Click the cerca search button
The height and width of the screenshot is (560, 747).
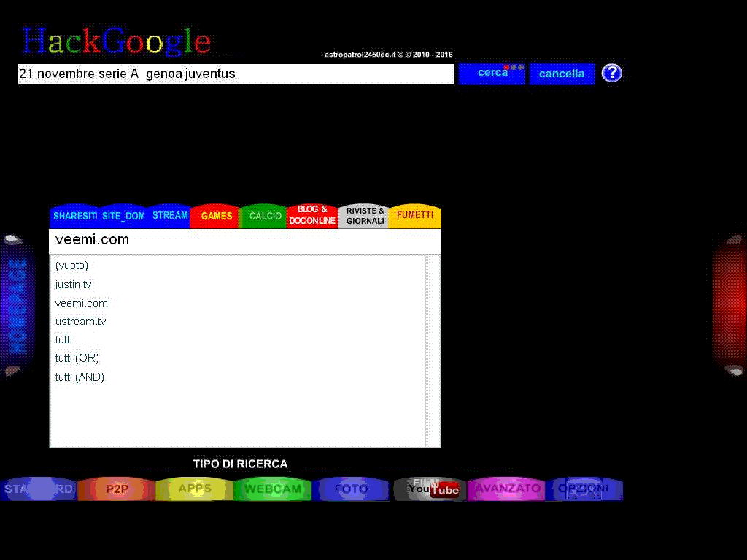coord(492,74)
